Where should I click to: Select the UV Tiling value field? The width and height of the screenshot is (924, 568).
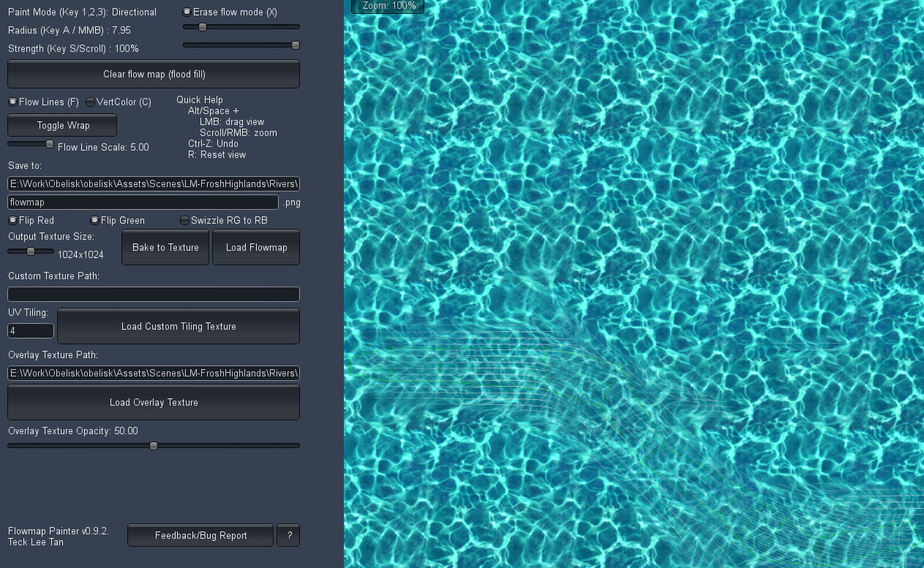click(30, 330)
